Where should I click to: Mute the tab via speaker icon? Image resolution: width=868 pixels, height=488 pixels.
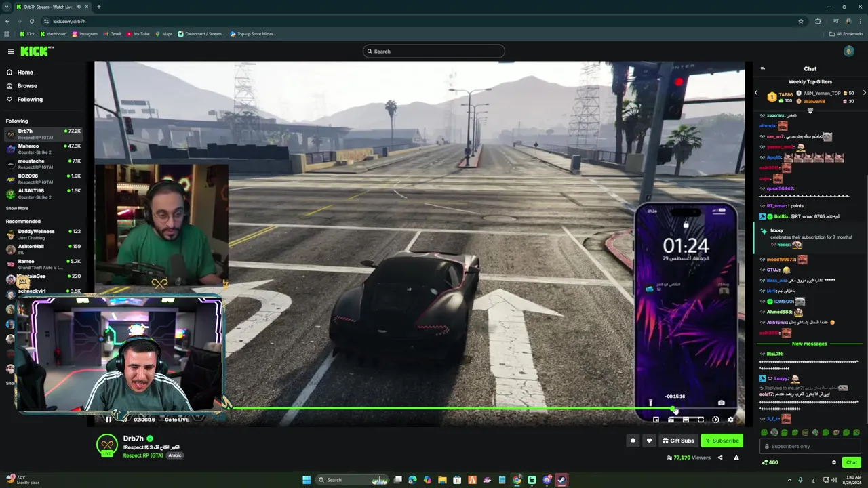click(79, 7)
